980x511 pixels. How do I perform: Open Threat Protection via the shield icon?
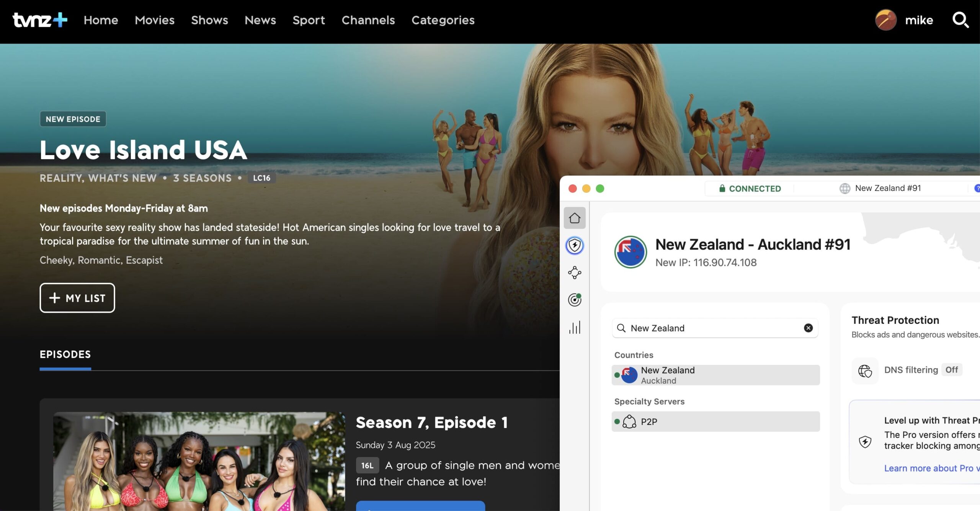pos(574,246)
